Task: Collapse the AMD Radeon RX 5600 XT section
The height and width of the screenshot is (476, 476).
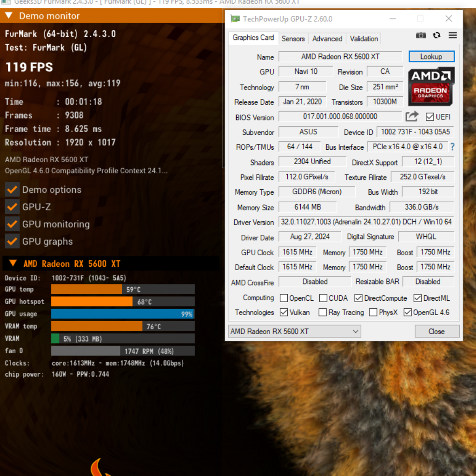Action: pos(13,264)
